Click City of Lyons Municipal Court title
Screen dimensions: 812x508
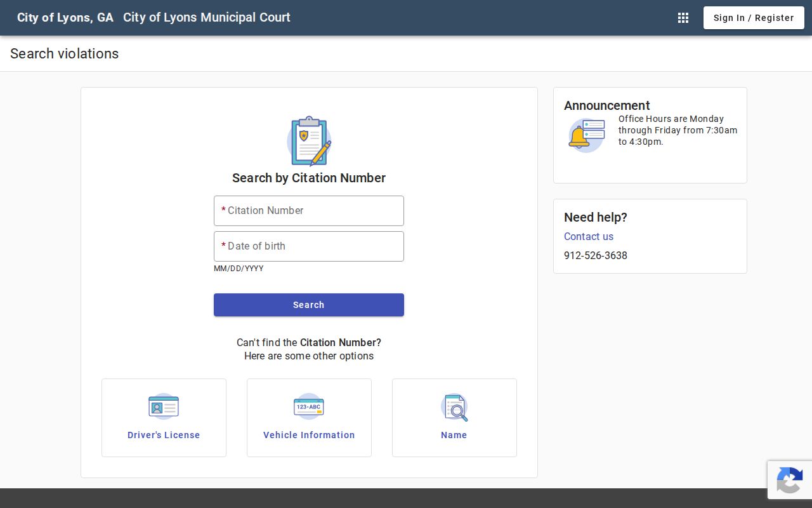[207, 17]
